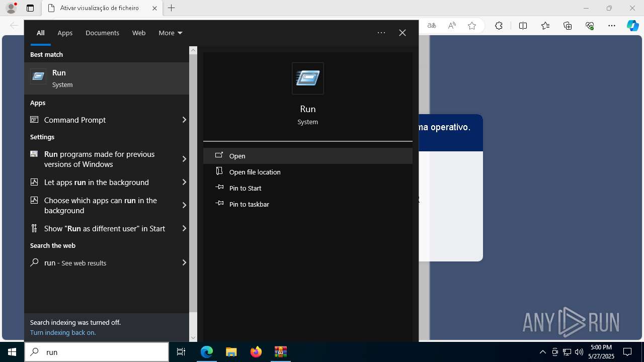This screenshot has width=644, height=362.
Task: Close the Ativar visualização de ficheiro tab
Action: (x=154, y=8)
